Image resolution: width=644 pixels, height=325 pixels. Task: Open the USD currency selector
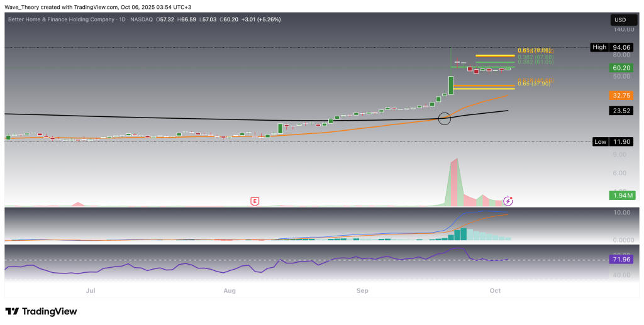pos(619,20)
